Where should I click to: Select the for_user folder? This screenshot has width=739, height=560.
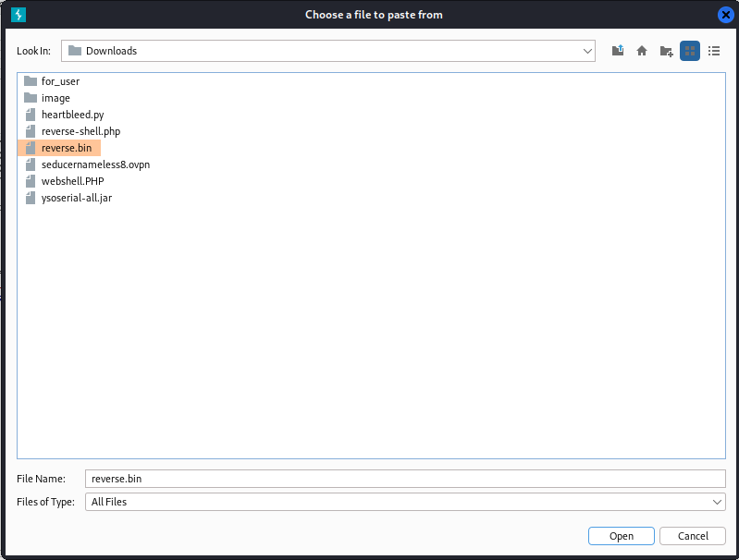[52, 81]
